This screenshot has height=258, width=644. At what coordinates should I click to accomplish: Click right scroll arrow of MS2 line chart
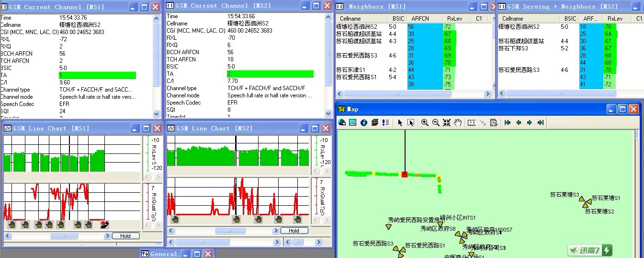click(x=275, y=231)
